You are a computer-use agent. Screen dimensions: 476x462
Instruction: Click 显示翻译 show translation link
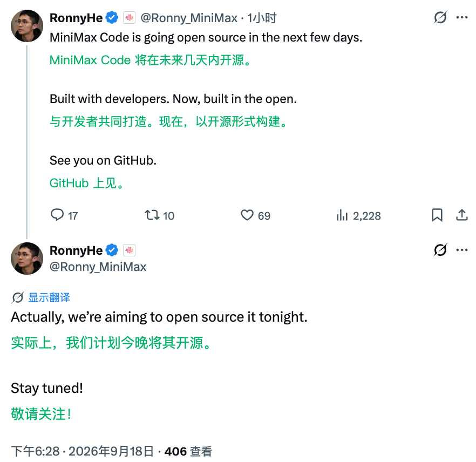tap(49, 297)
